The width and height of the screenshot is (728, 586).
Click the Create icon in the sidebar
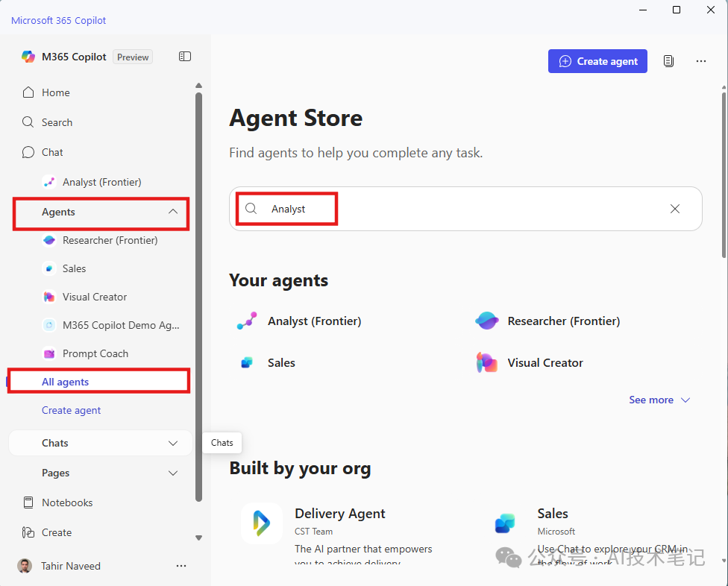(28, 532)
